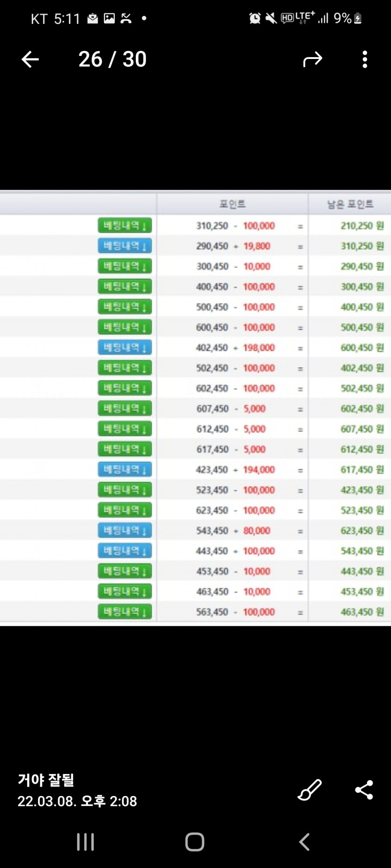Screen dimensions: 391x868
Task: Expand blue 베팅내역 in 402,450 + 198,000 row
Action: pos(125,347)
